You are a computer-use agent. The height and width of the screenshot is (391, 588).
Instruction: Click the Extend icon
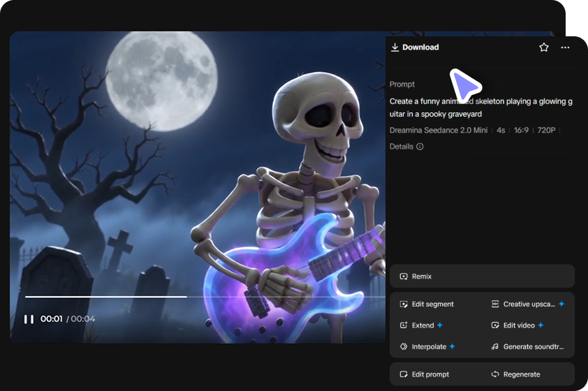coord(404,325)
